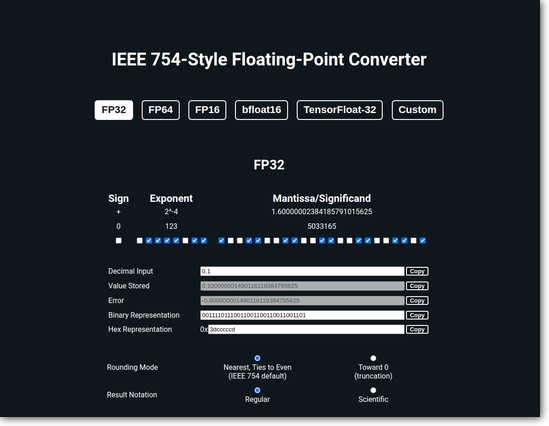The height and width of the screenshot is (426, 549).
Task: Copy the Hex Representation
Action: tap(417, 329)
